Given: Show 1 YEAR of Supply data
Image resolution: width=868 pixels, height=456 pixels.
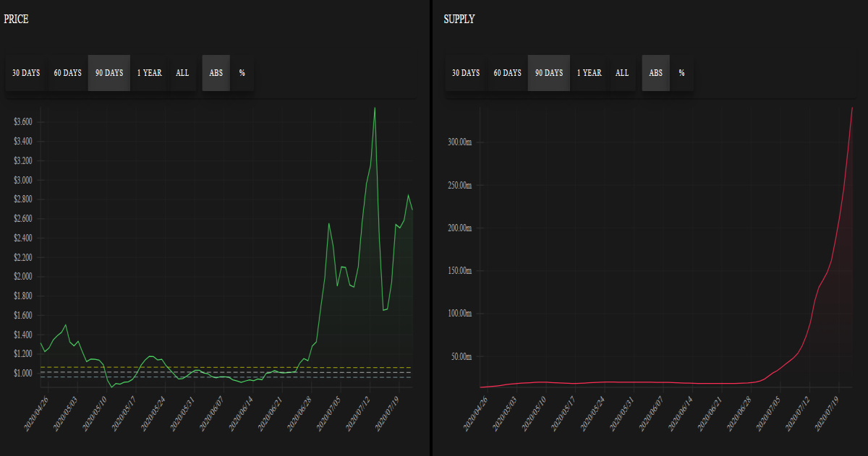Looking at the screenshot, I should (x=590, y=73).
